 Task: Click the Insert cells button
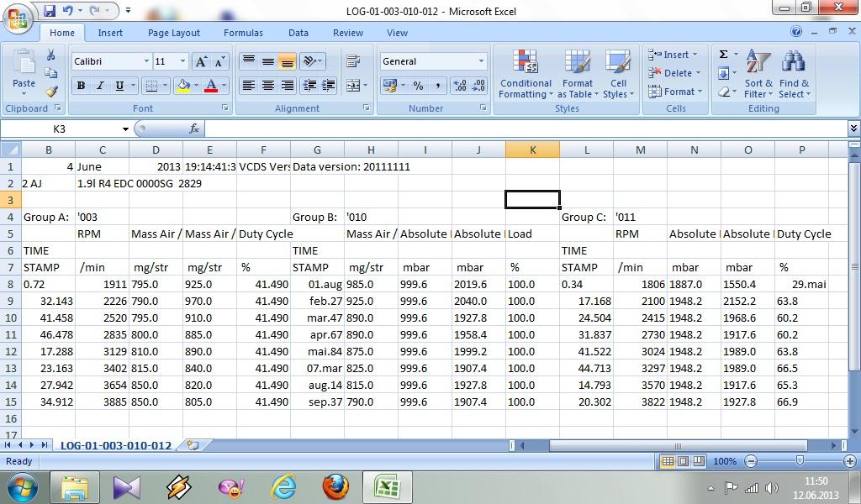pyautogui.click(x=673, y=55)
